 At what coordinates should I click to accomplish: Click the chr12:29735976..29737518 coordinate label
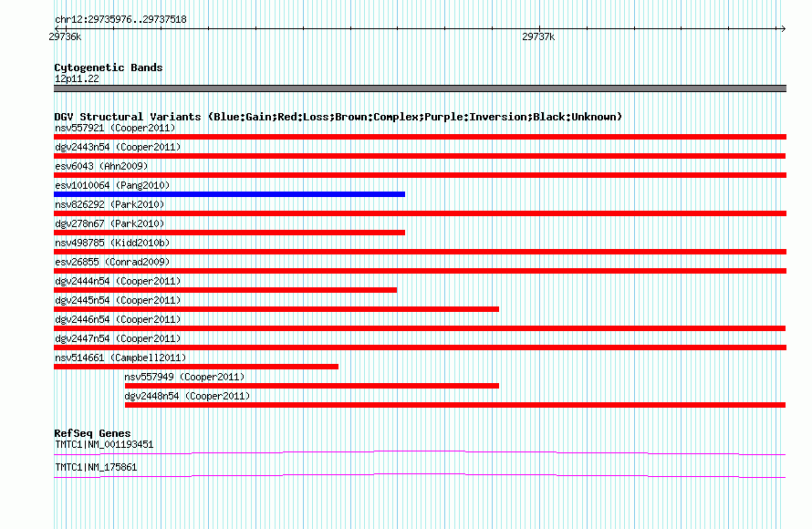click(x=120, y=19)
